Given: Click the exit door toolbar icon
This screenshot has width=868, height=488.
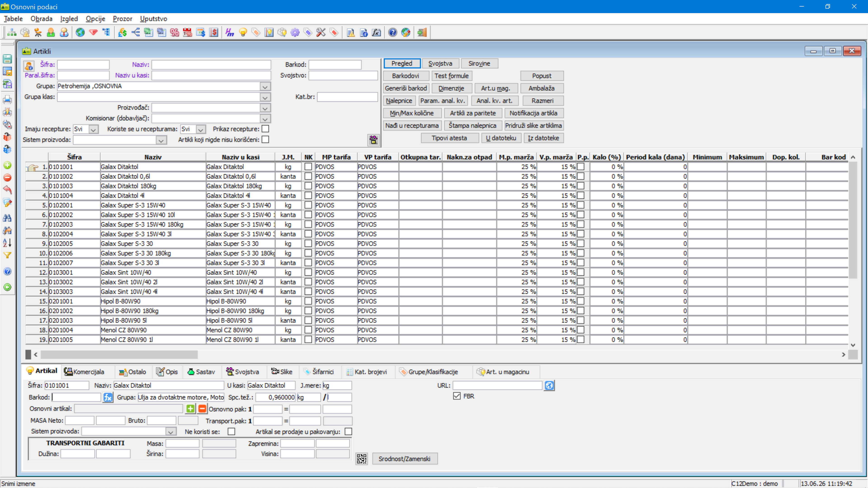Looking at the screenshot, I should point(422,32).
